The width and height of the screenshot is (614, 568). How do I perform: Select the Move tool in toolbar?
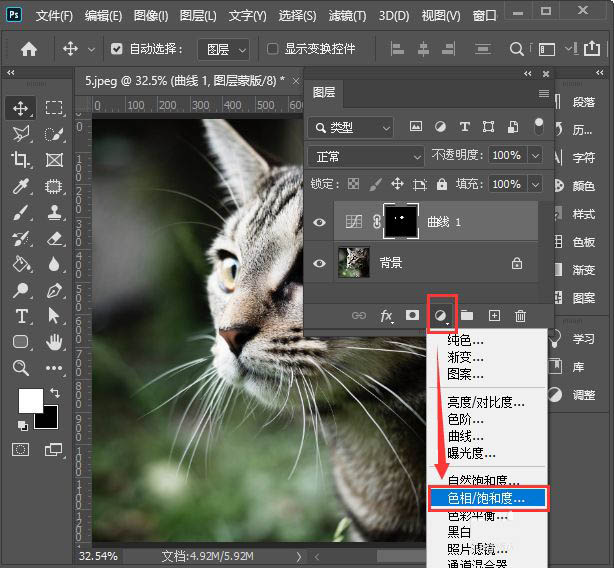coord(21,108)
